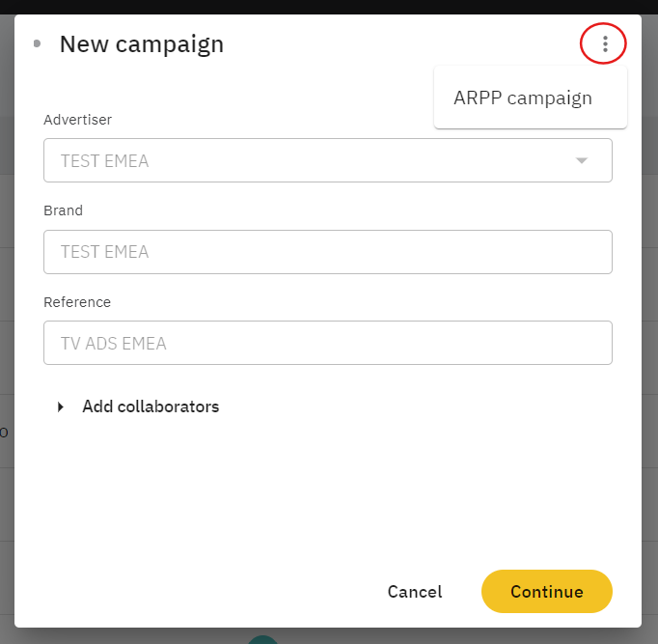Viewport: 658px width, 644px height.
Task: Click the dark bar above the dialog
Action: [x=328, y=6]
